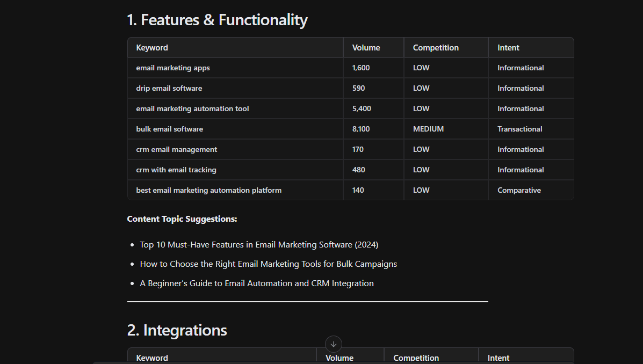Image resolution: width=643 pixels, height=364 pixels.
Task: Click the scroll-to-bottom arrow icon
Action: 333,344
